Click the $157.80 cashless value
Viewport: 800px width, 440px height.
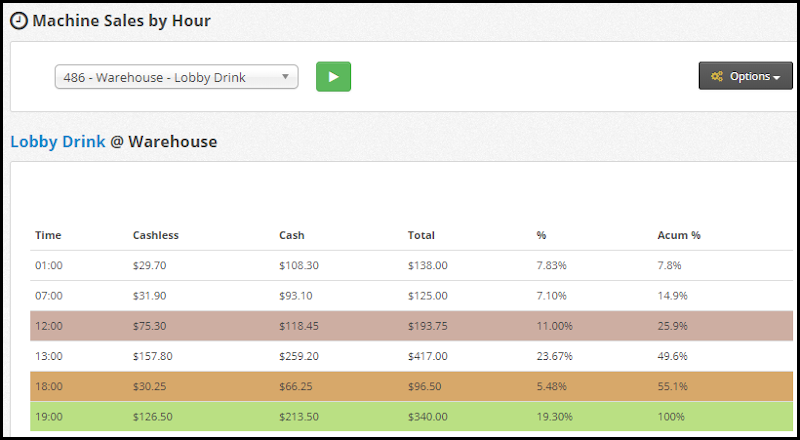point(153,356)
